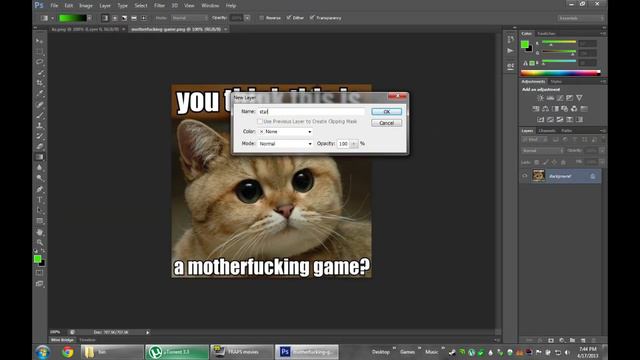Choose angle gradient style in options bar

pyautogui.click(x=124, y=18)
